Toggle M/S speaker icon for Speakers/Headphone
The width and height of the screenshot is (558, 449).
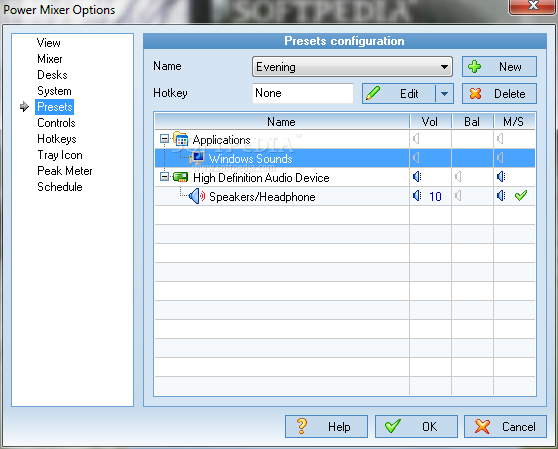click(x=501, y=195)
